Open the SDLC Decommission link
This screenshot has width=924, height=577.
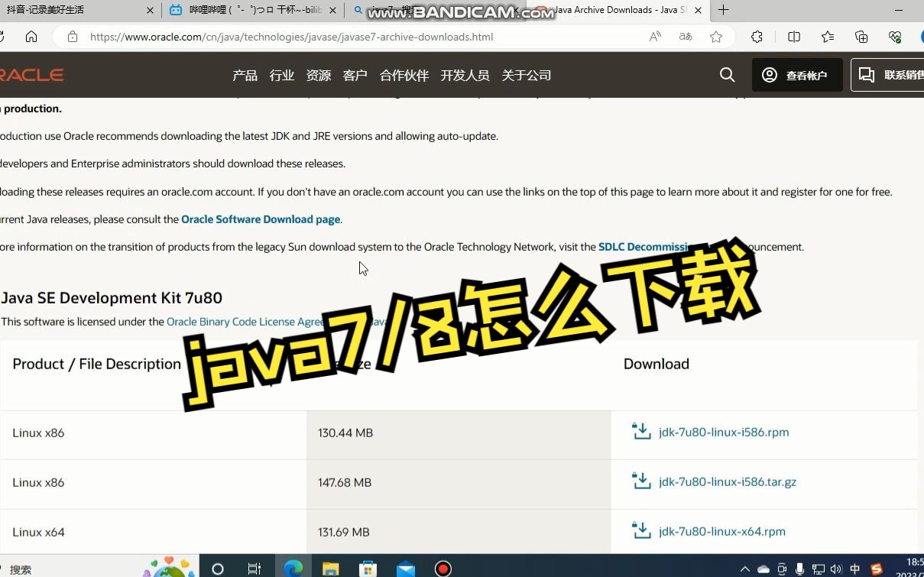coord(646,247)
